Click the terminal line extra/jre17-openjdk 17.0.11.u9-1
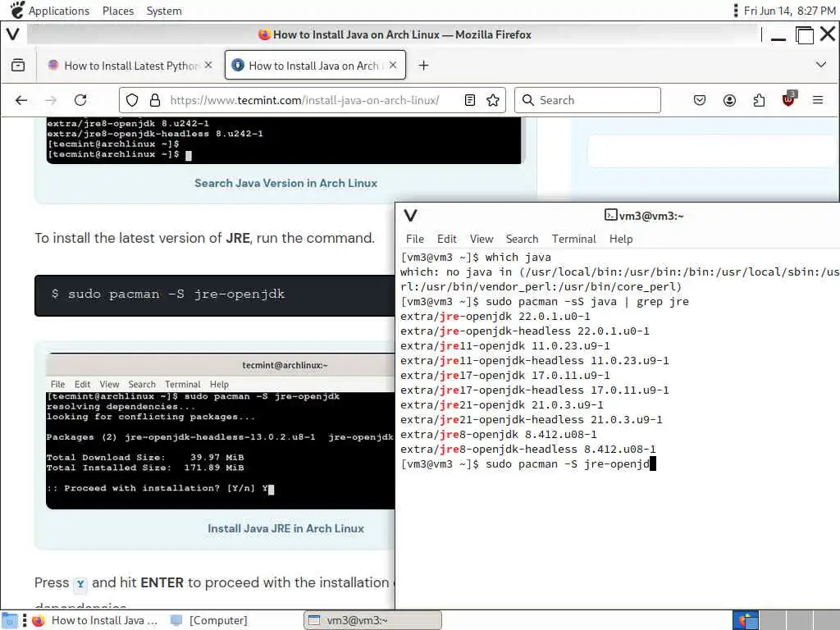Viewport: 840px width, 630px height. 504,376
